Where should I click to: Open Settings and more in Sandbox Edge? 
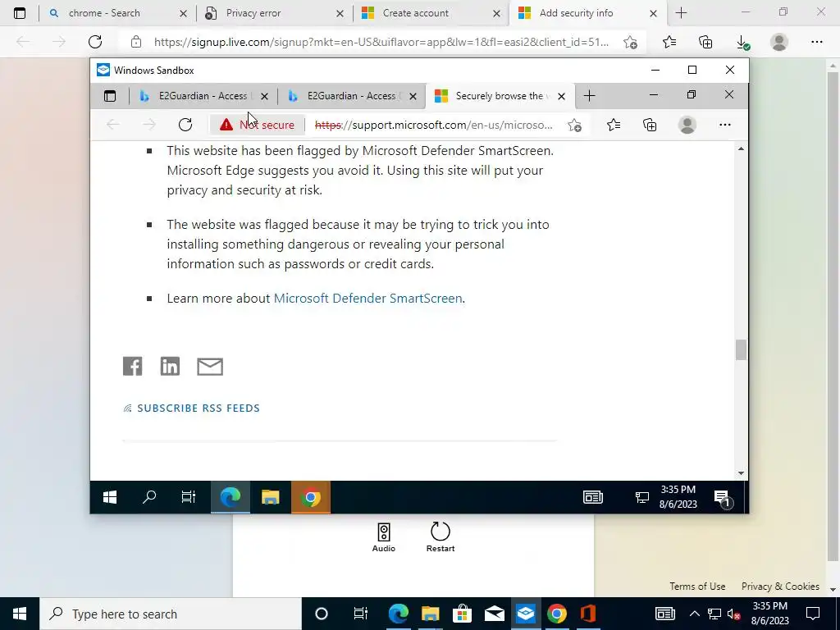tap(725, 125)
